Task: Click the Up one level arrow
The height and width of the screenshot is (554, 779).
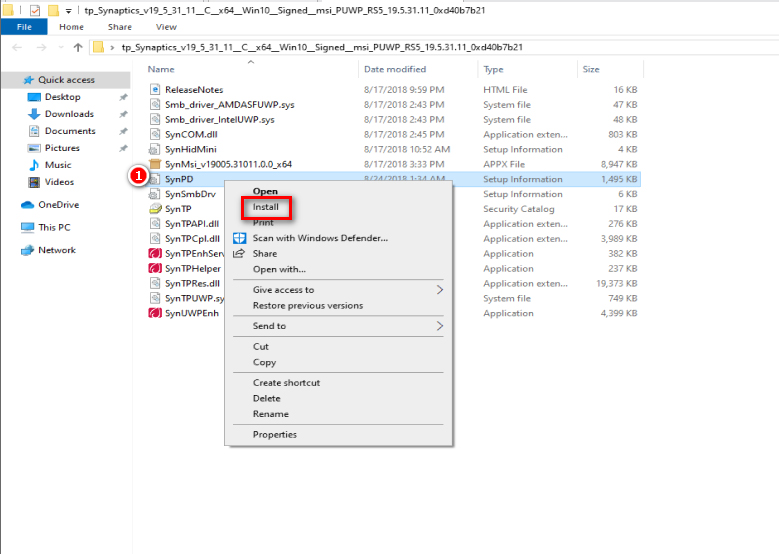Action: tap(78, 47)
